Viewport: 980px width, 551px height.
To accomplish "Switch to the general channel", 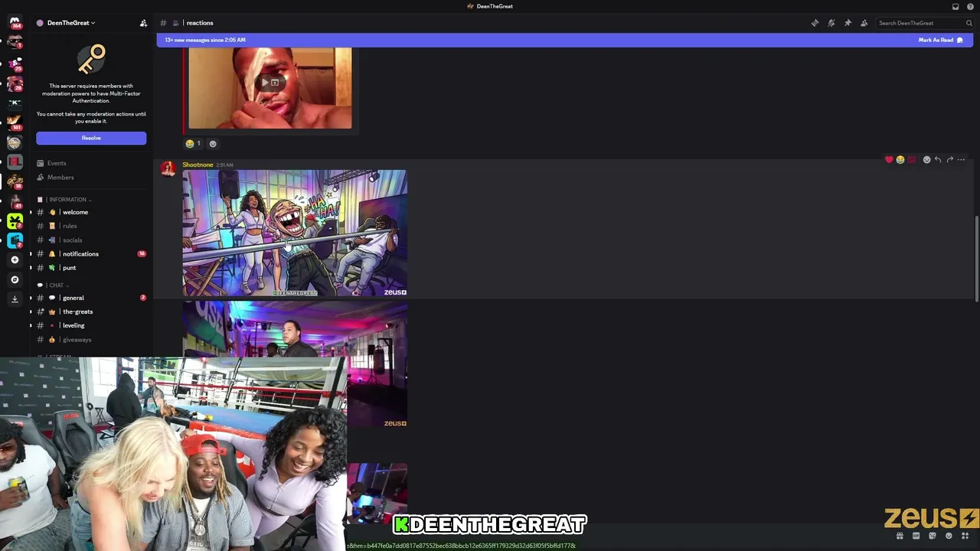I will coord(91,298).
